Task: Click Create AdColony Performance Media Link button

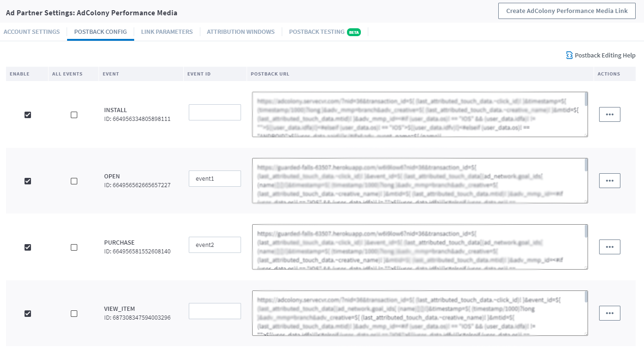Action: pyautogui.click(x=567, y=11)
